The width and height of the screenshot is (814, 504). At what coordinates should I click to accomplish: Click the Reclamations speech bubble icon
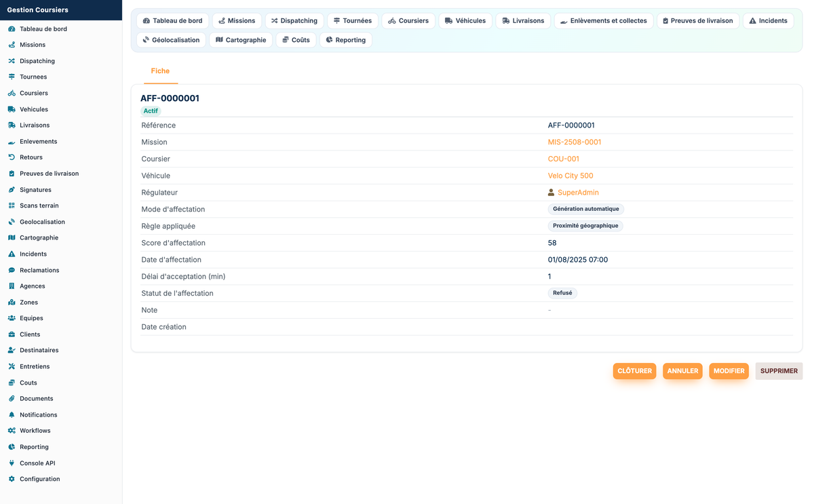point(12,270)
